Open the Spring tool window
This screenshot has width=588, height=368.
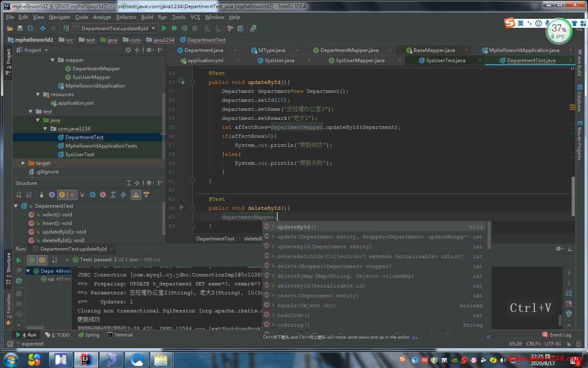click(x=89, y=335)
